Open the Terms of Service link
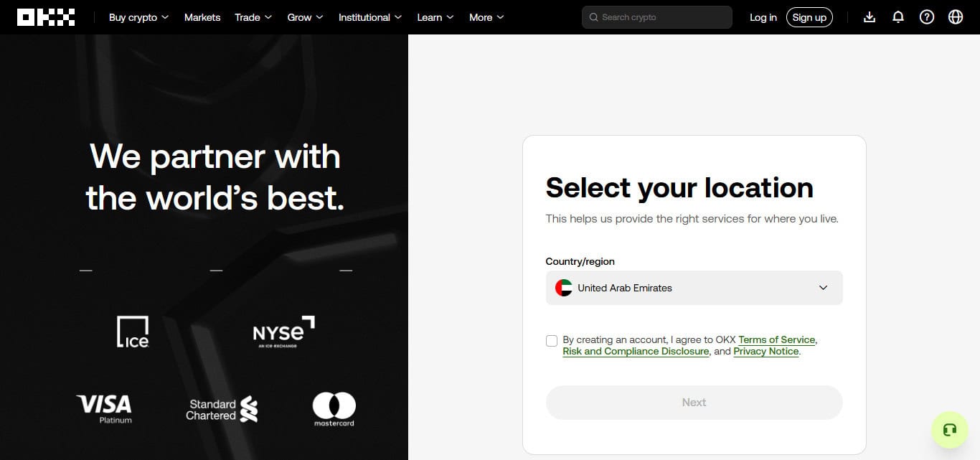This screenshot has height=460, width=980. (x=776, y=339)
